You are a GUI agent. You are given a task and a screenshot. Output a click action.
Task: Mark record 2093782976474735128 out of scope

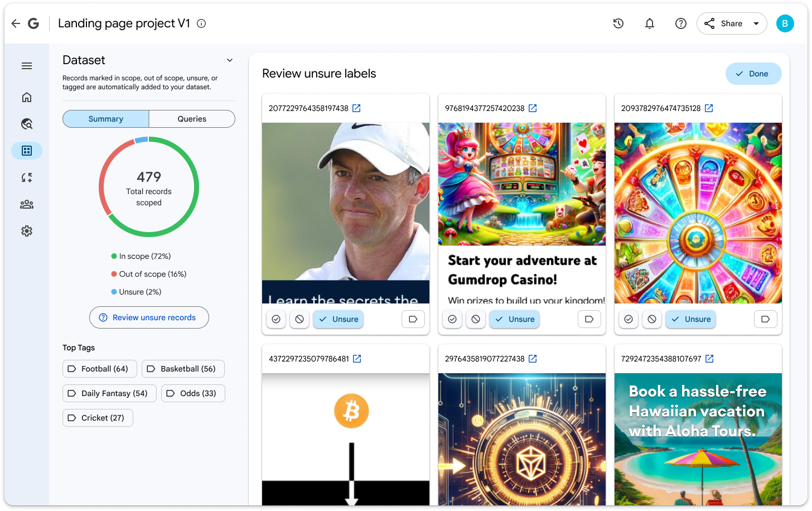coord(652,319)
